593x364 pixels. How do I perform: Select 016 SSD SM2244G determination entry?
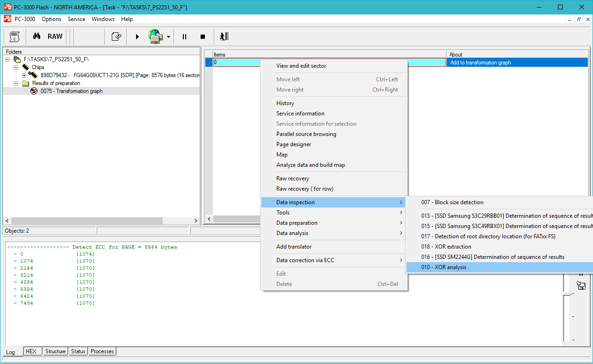(499, 257)
